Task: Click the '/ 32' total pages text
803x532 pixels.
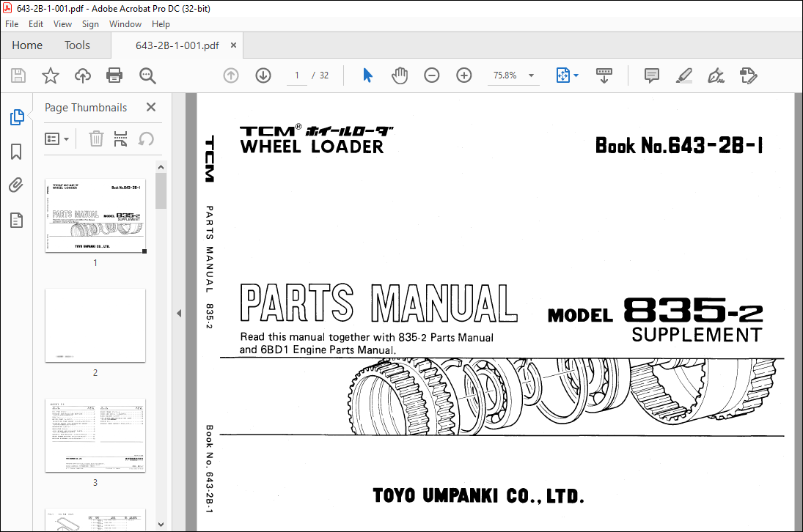Action: (x=320, y=75)
